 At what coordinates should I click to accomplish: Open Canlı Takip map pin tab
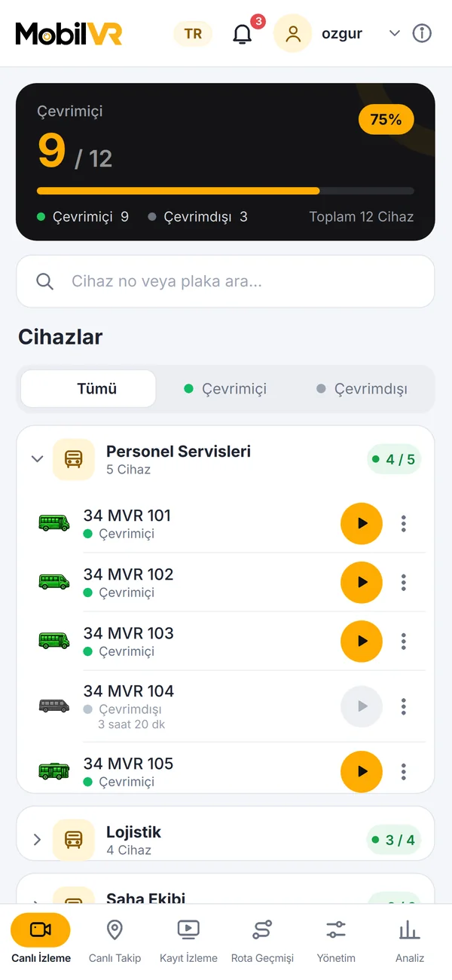pos(115,939)
